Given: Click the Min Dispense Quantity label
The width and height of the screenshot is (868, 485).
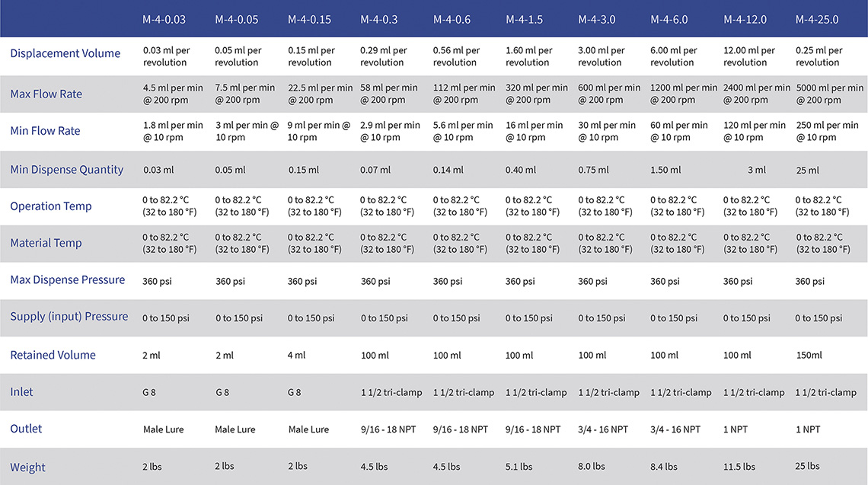Looking at the screenshot, I should 66,170.
